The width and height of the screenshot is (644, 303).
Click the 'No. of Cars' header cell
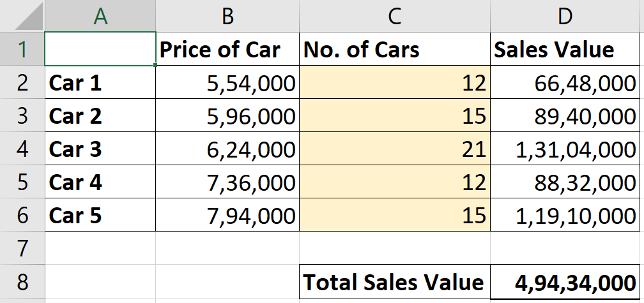[394, 49]
